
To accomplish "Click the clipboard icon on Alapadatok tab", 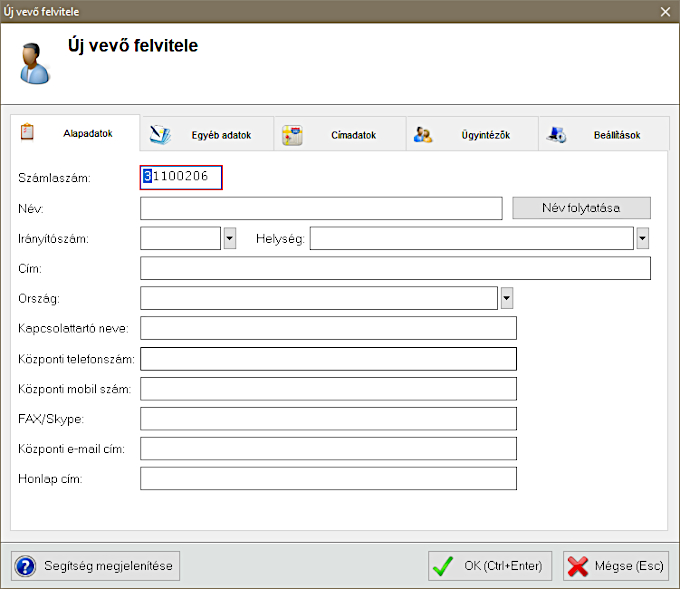I will point(28,132).
